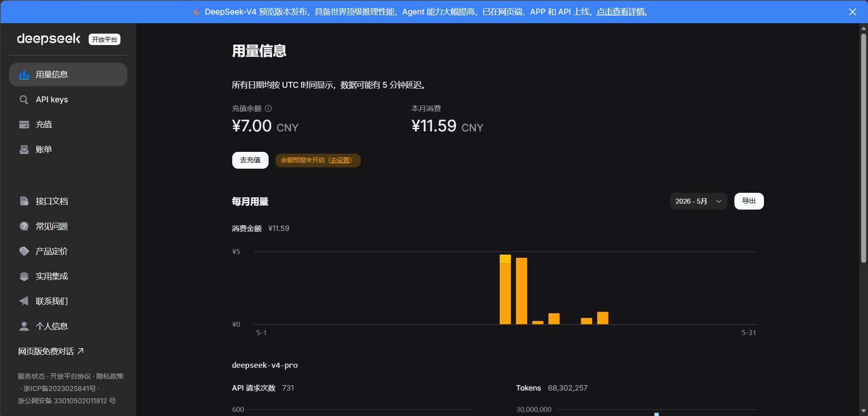This screenshot has height=416, width=868.
Task: Click the ¥11.59 monthly spend amount
Action: 434,126
